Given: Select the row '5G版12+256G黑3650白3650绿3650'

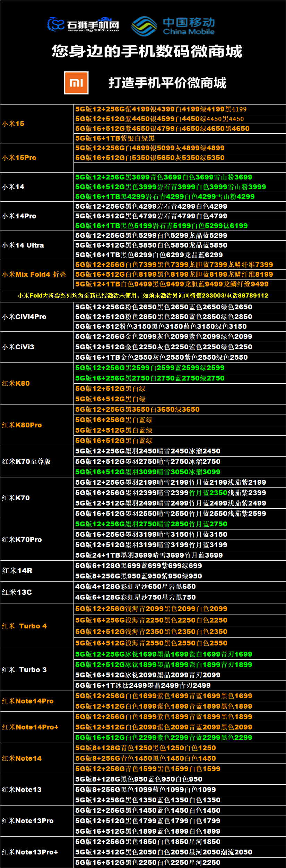Looking at the screenshot, I should (x=180, y=409).
